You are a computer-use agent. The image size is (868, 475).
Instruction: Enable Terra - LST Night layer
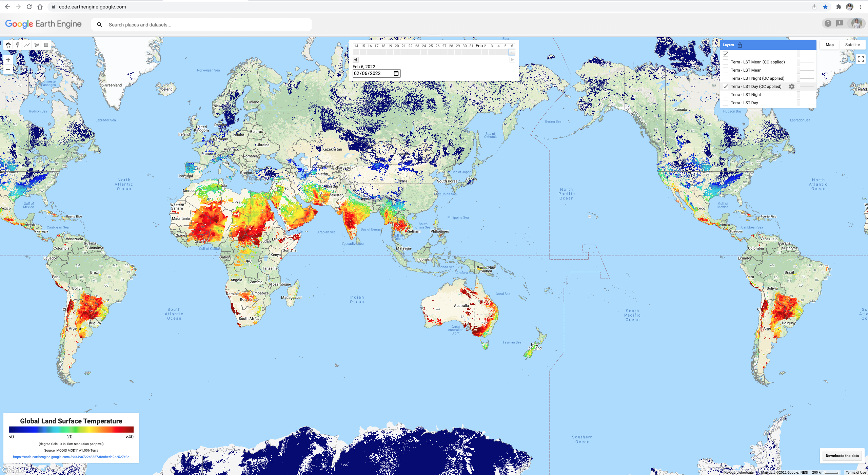pos(726,95)
